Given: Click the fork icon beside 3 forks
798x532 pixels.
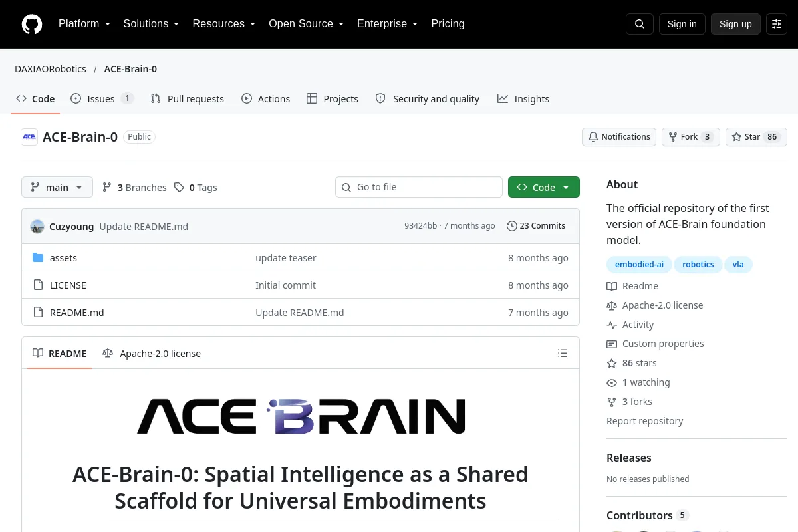Looking at the screenshot, I should click(x=612, y=402).
